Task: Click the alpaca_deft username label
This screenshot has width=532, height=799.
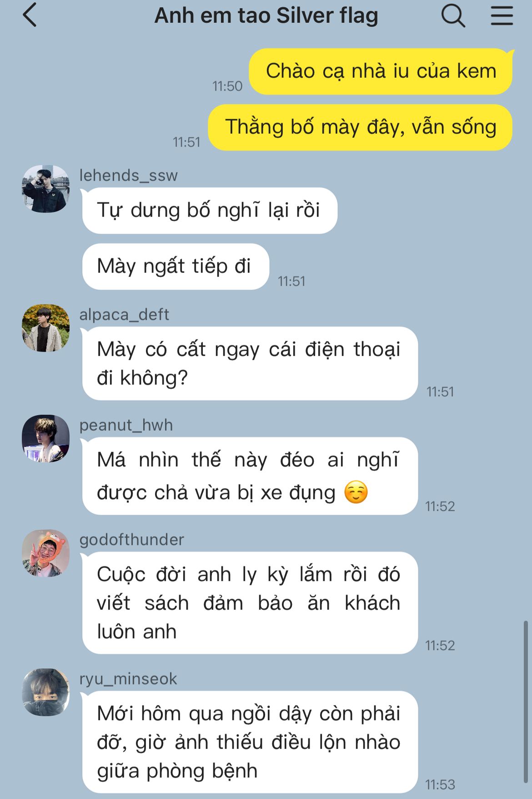Action: [x=124, y=314]
